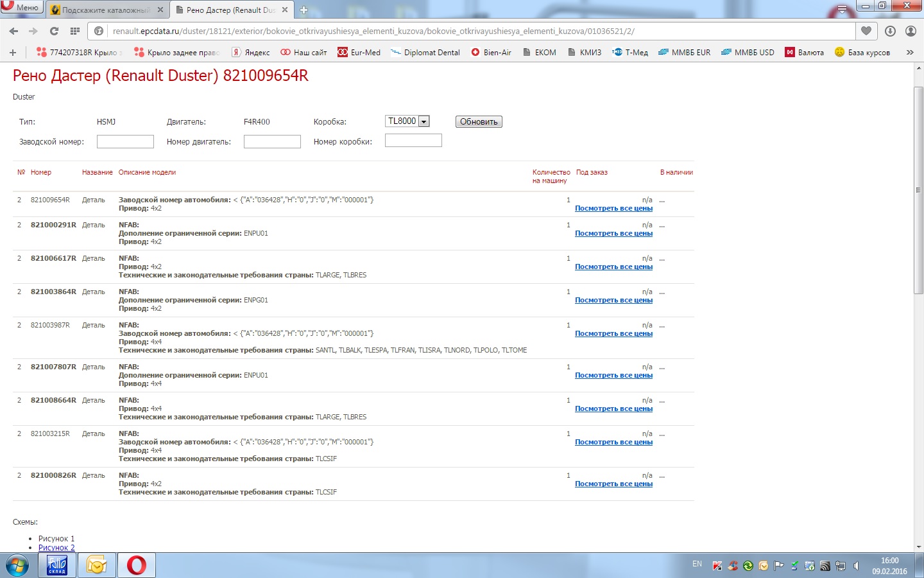Open the CCleaner tray icon
Viewport: 924px width, 578px height.
click(733, 566)
